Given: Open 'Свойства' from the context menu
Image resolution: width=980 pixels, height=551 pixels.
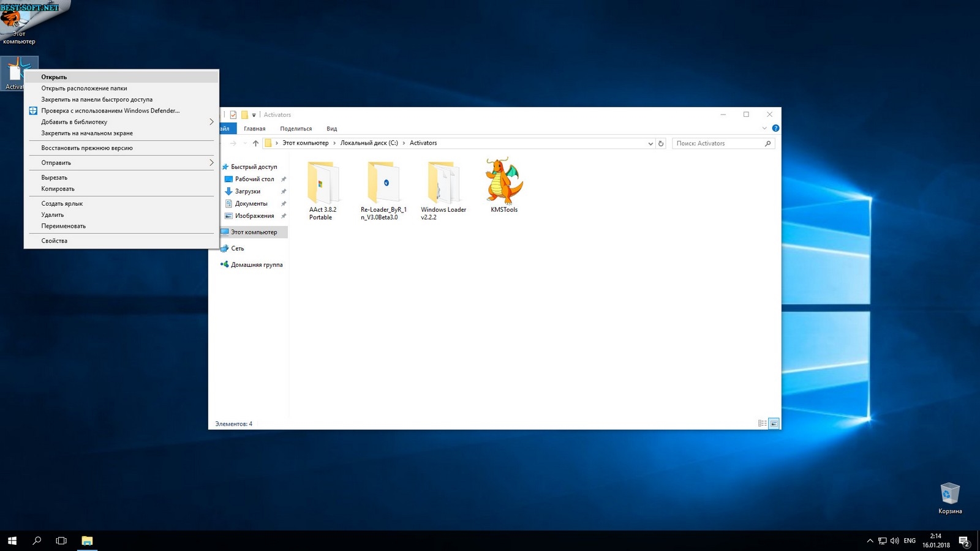Looking at the screenshot, I should pyautogui.click(x=121, y=241).
